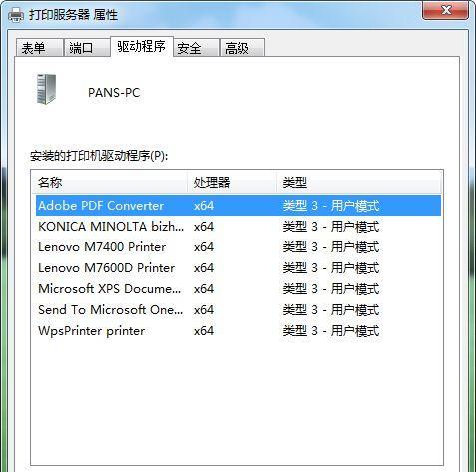The image size is (476, 472).
Task: Open the 高级 tab
Action: (242, 48)
